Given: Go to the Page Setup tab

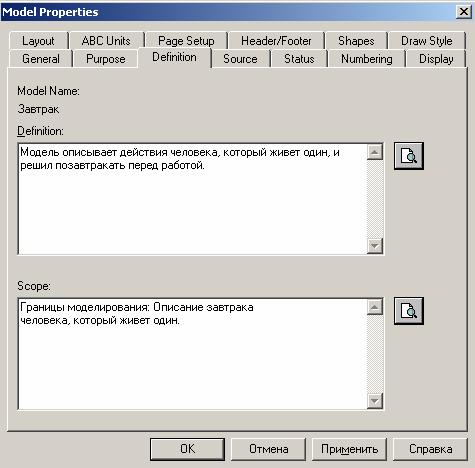Looking at the screenshot, I should click(186, 41).
